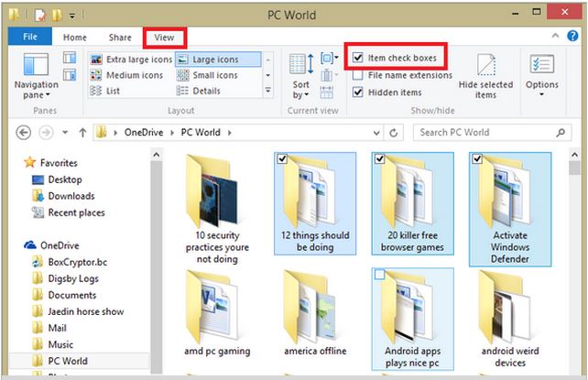Choose Large icons layout
Screen dimensions: 588x380
[x=218, y=60]
